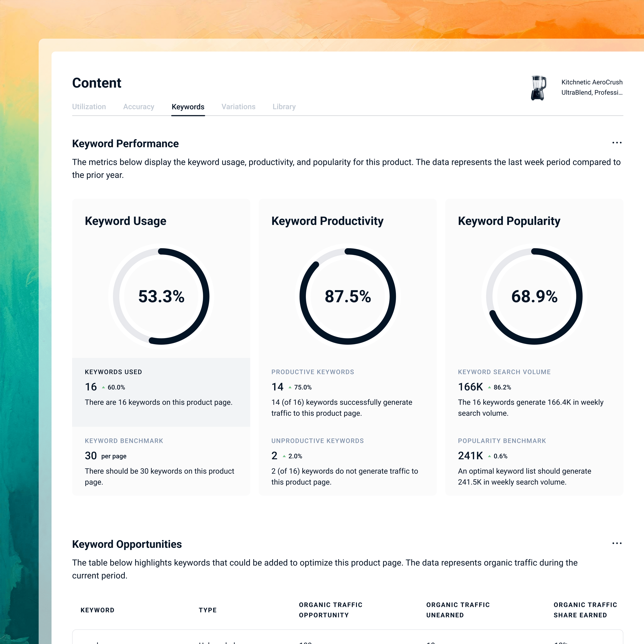Select the Keywords Used metric panel
This screenshot has width=644, height=644.
point(161,392)
